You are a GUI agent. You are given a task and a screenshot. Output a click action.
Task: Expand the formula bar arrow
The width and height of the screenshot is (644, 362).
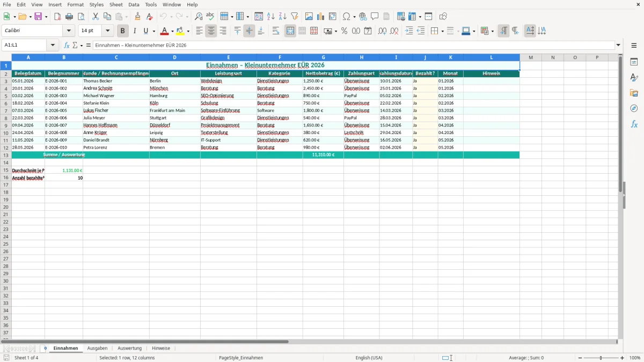(x=618, y=46)
